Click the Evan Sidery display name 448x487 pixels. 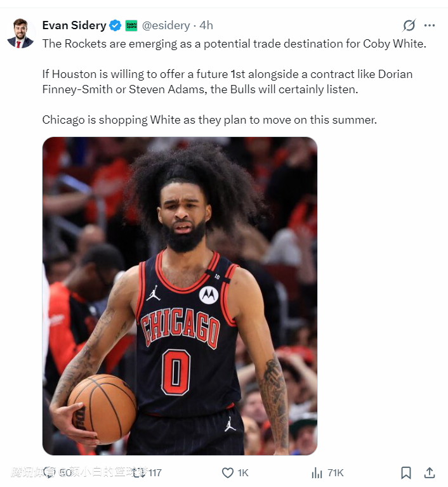click(74, 25)
